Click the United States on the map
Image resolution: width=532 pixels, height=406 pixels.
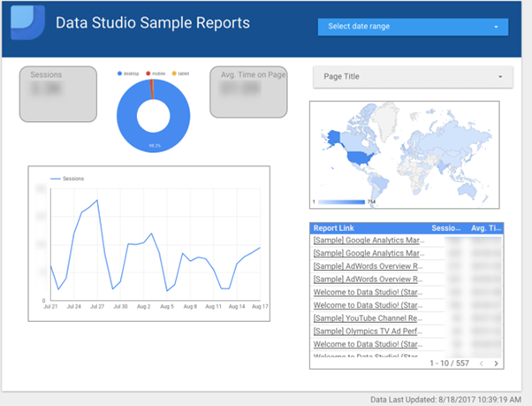pos(360,157)
